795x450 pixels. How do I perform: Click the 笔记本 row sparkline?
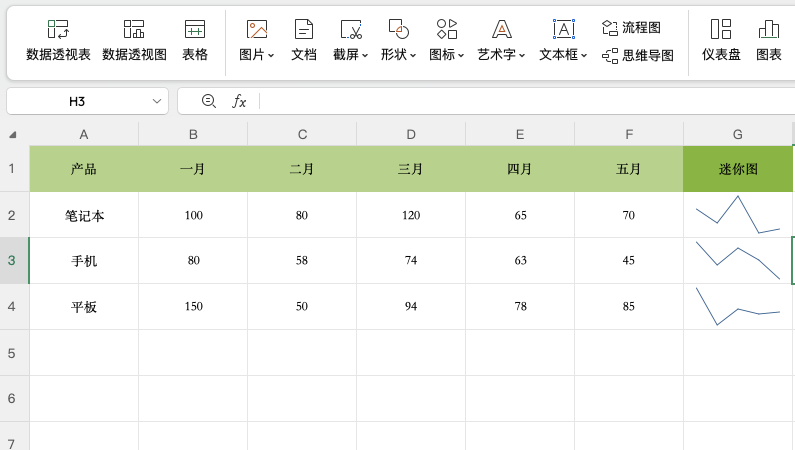(x=738, y=215)
